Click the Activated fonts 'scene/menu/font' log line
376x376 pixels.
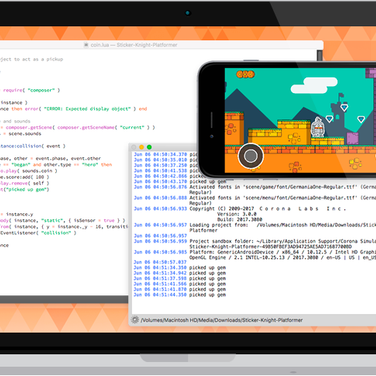point(255,198)
